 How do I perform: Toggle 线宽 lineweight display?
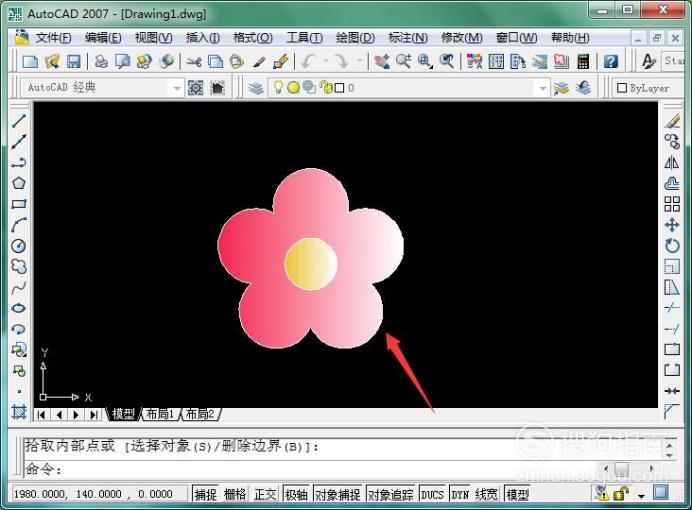[x=486, y=494]
